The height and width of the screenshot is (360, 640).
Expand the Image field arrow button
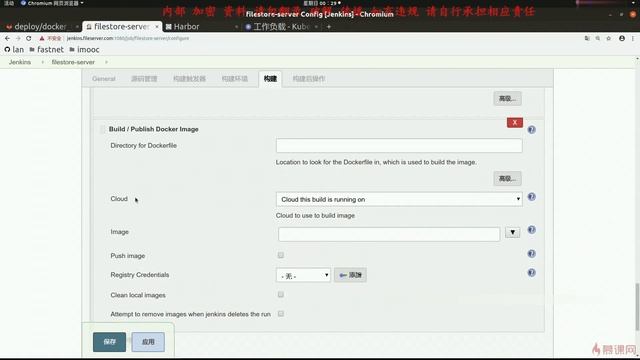pos(513,232)
